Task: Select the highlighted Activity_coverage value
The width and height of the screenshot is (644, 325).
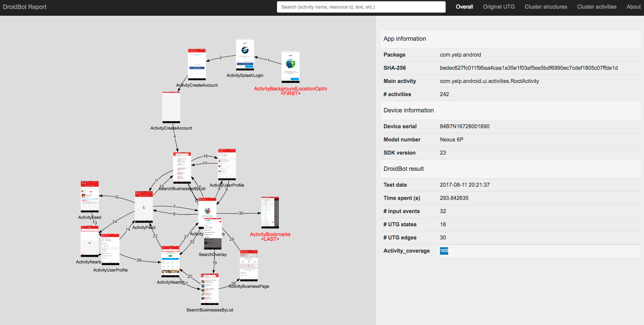Action: click(445, 251)
